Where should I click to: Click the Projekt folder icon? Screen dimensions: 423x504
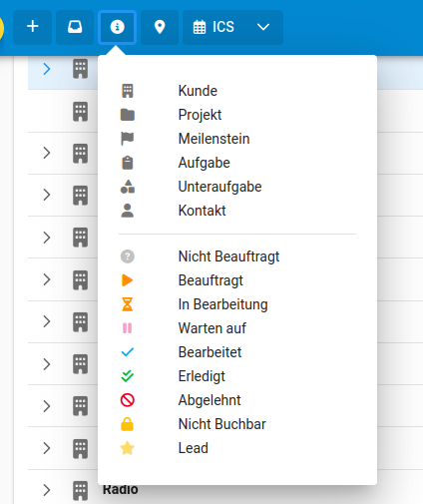click(x=128, y=115)
